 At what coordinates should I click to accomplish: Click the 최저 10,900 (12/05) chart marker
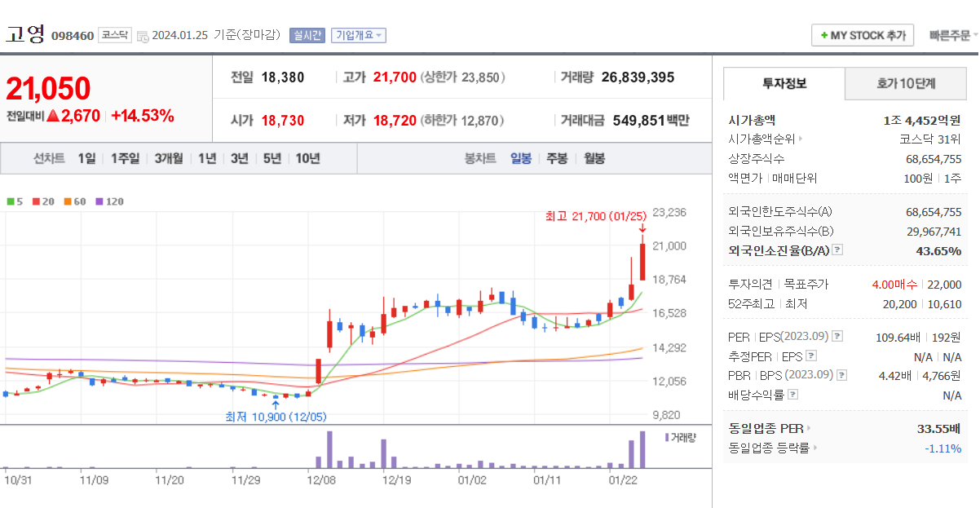[276, 417]
